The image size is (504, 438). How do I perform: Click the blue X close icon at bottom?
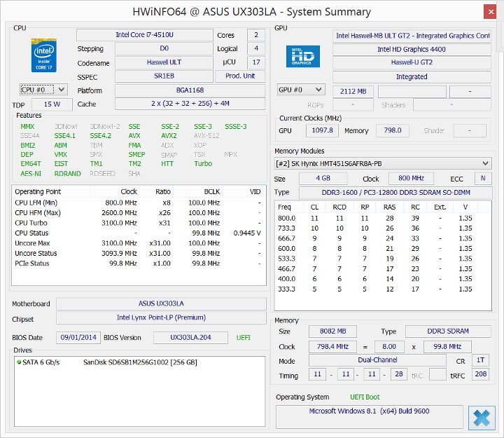tap(482, 418)
